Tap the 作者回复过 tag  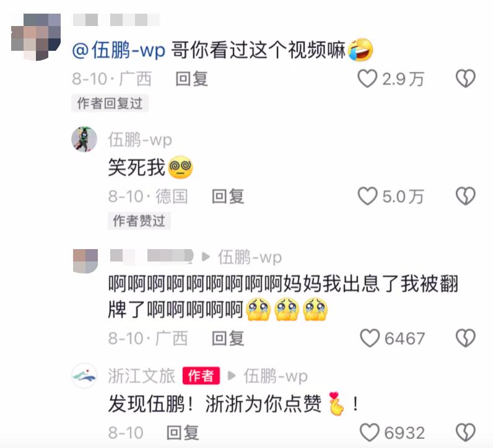[110, 103]
